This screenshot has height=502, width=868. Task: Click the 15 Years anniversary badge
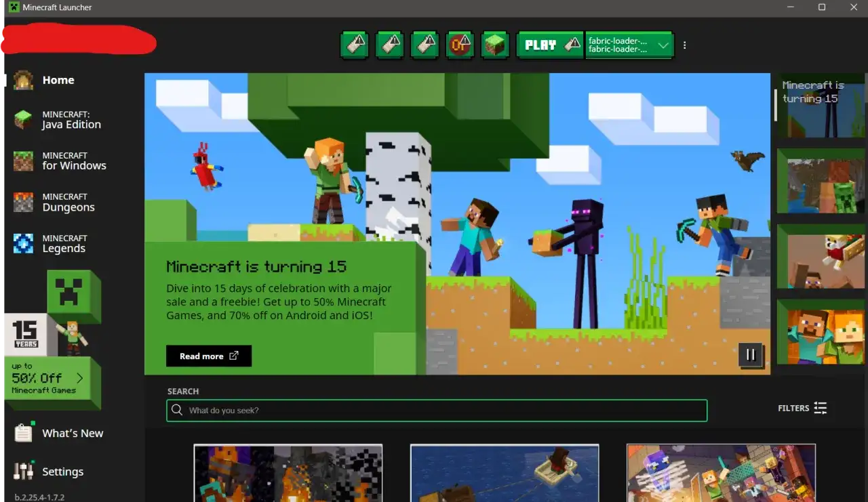(x=26, y=335)
